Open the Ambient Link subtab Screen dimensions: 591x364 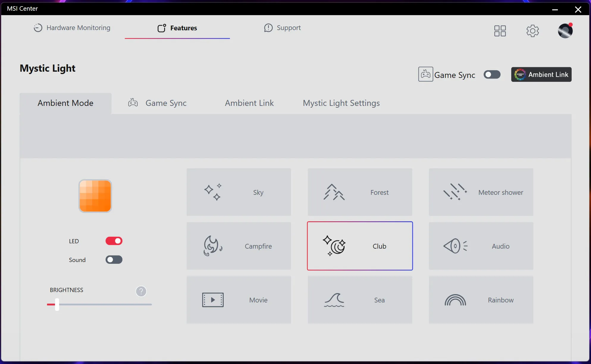[x=249, y=103]
